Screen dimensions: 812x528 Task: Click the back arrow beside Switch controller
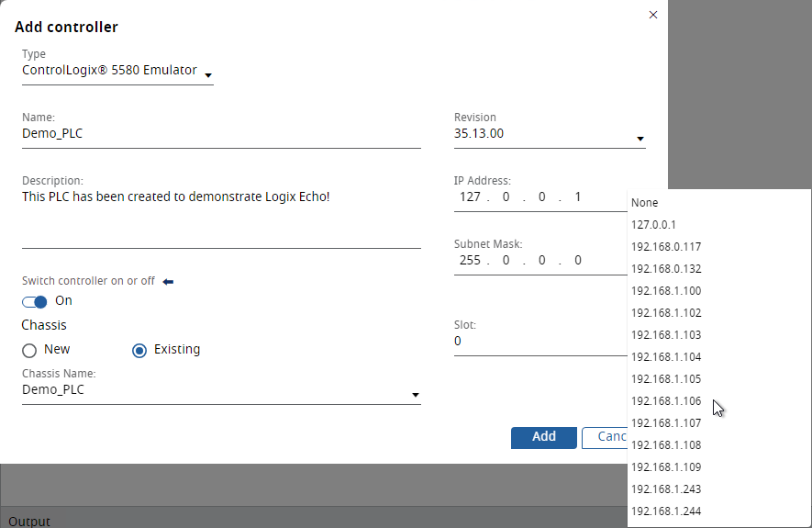pyautogui.click(x=168, y=281)
